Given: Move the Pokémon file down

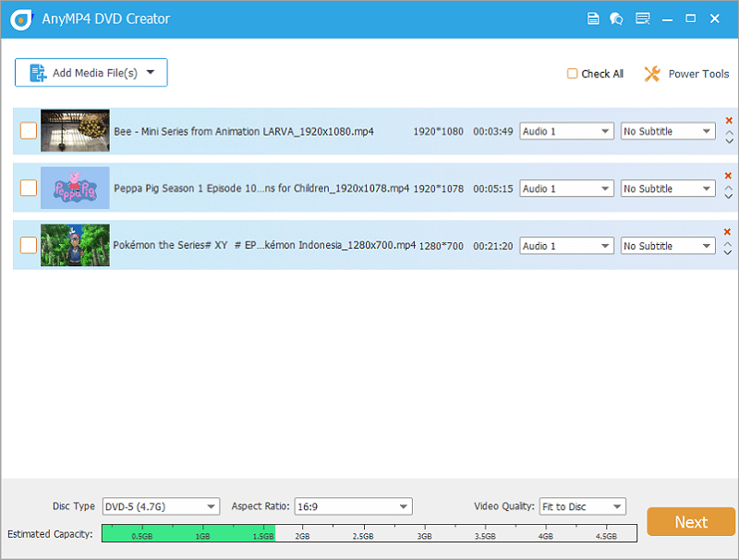Looking at the screenshot, I should (x=728, y=252).
